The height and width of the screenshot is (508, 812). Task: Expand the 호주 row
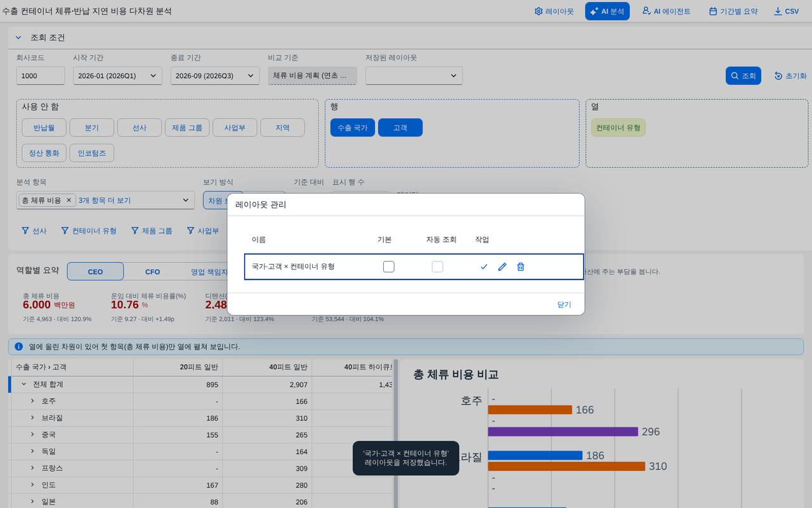click(32, 401)
